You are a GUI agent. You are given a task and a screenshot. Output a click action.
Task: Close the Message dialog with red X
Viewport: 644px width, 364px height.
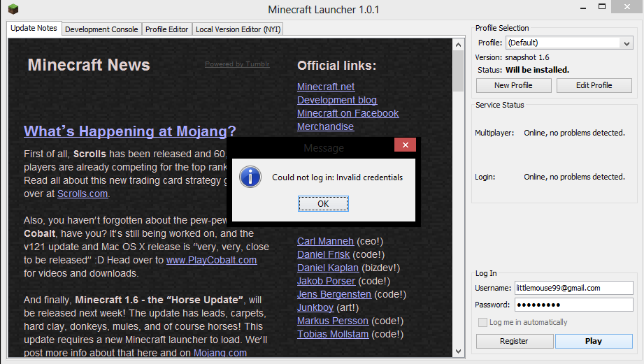click(x=405, y=147)
